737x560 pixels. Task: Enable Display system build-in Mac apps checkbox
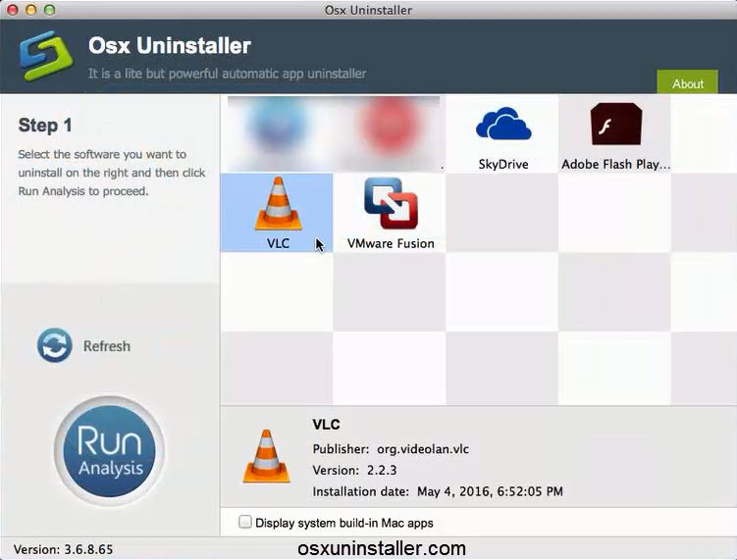[245, 523]
